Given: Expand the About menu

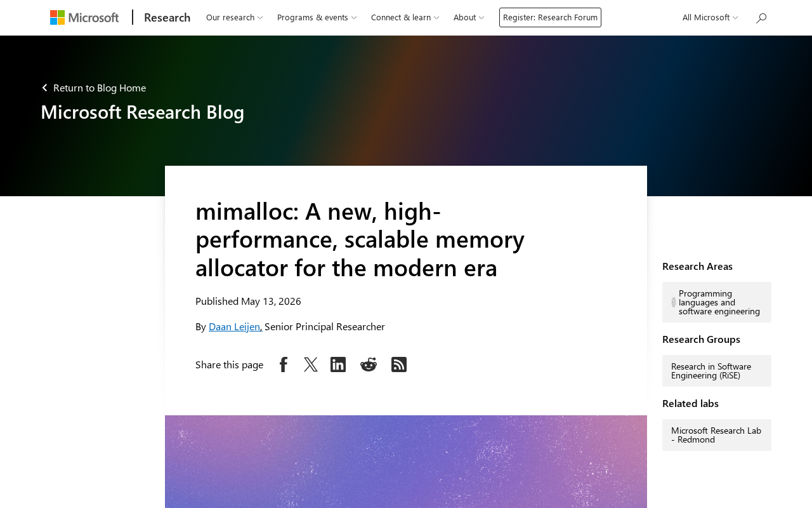Looking at the screenshot, I should coord(469,18).
